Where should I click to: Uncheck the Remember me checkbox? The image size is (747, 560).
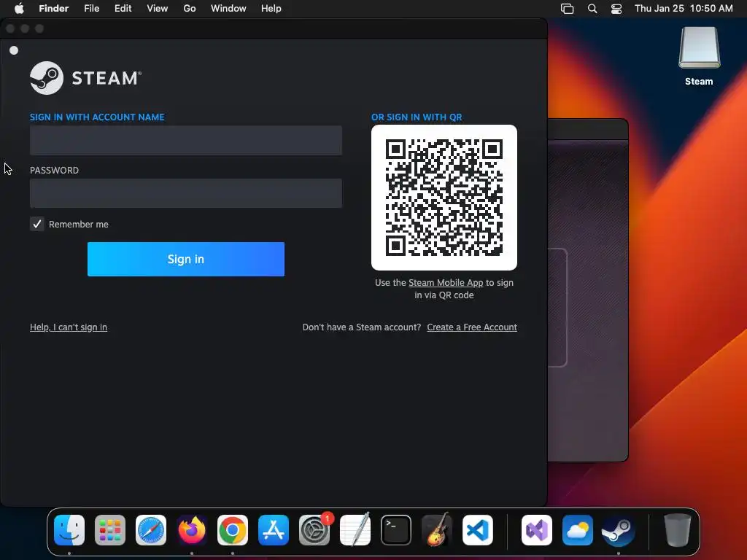[37, 224]
